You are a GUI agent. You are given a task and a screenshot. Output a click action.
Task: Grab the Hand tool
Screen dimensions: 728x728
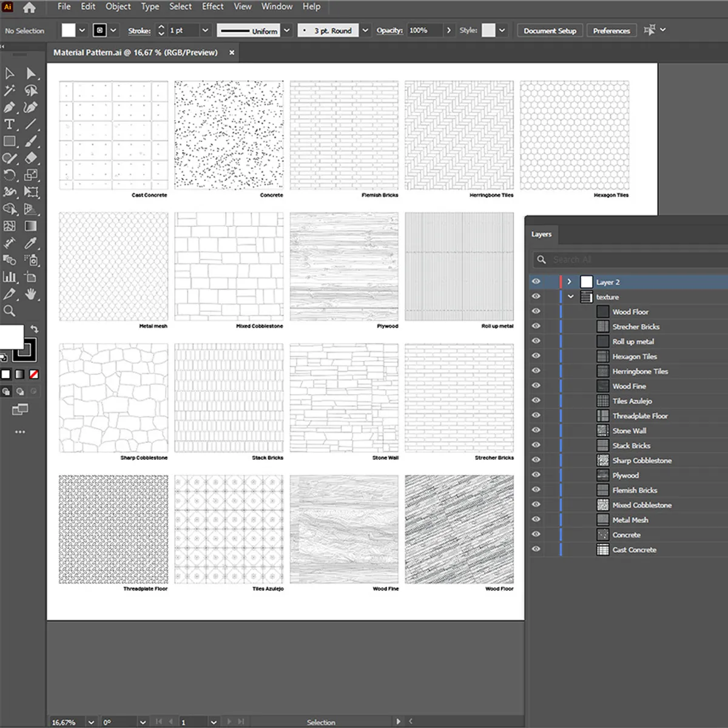point(32,294)
